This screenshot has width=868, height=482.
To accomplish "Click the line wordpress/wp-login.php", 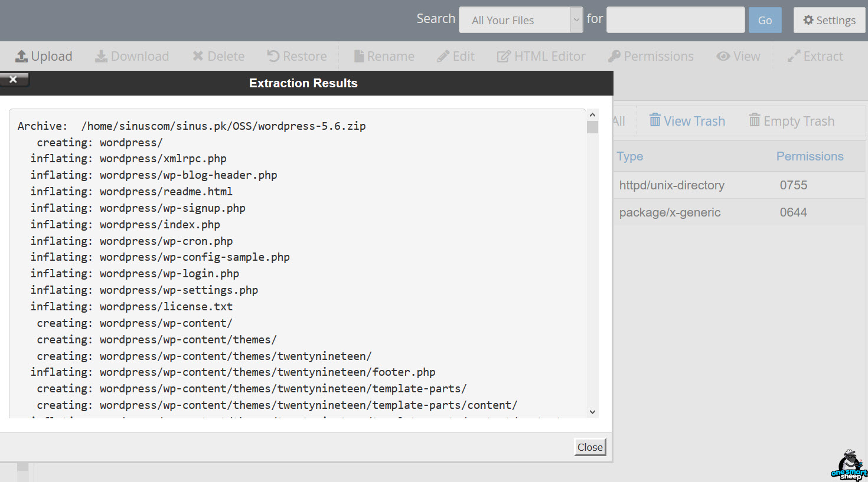I will pyautogui.click(x=135, y=274).
